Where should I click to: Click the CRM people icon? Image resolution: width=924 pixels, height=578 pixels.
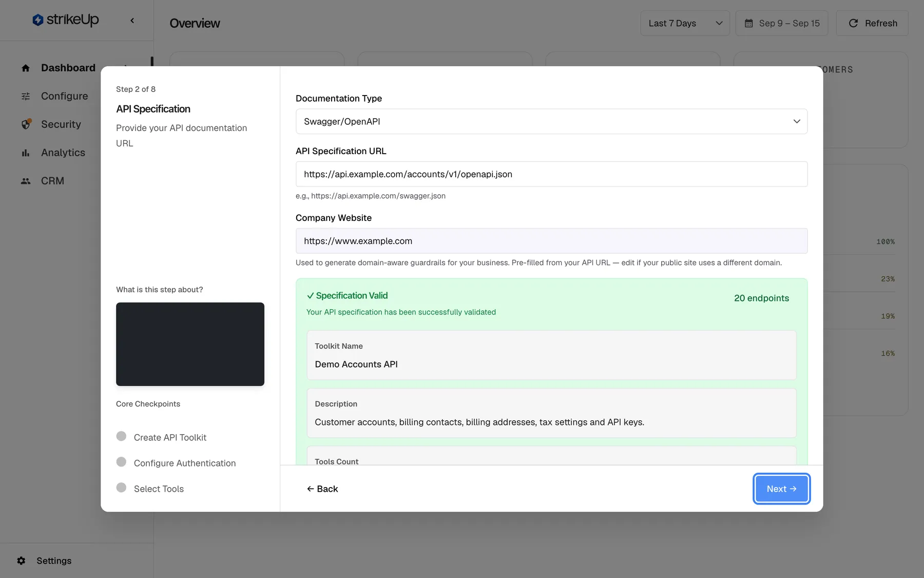pos(26,181)
